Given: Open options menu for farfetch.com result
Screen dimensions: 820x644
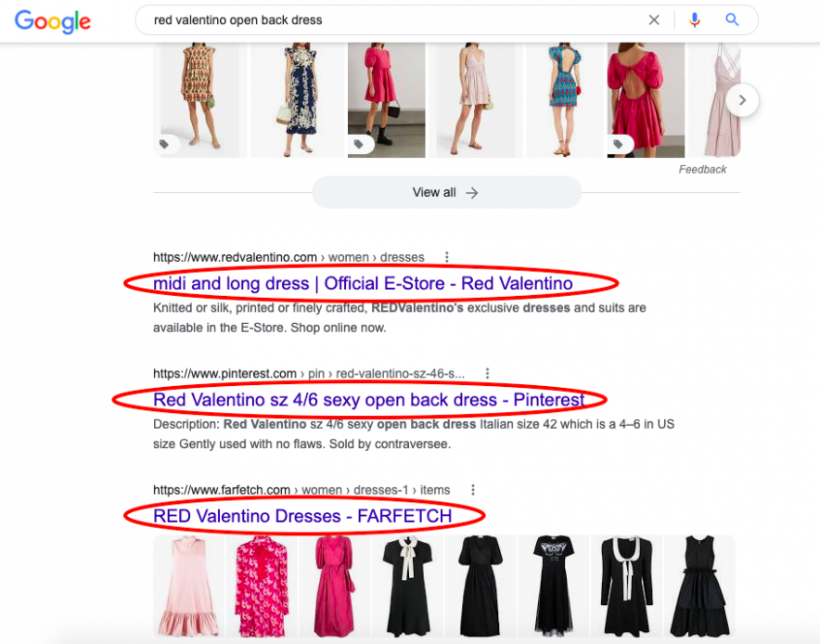Looking at the screenshot, I should coord(473,490).
